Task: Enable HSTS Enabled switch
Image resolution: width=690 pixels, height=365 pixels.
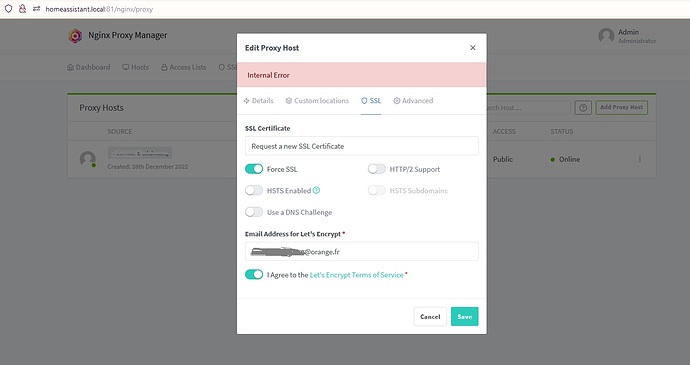Action: 254,190
